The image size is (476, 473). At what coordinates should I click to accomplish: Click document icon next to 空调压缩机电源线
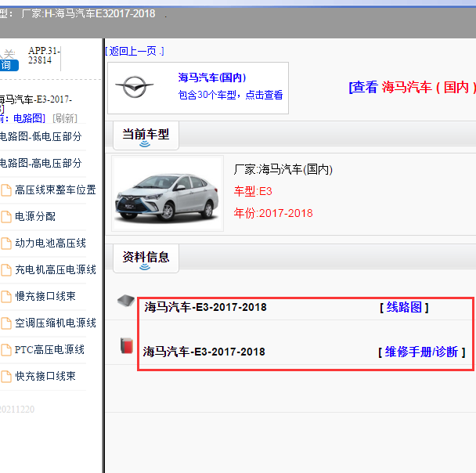click(6, 323)
